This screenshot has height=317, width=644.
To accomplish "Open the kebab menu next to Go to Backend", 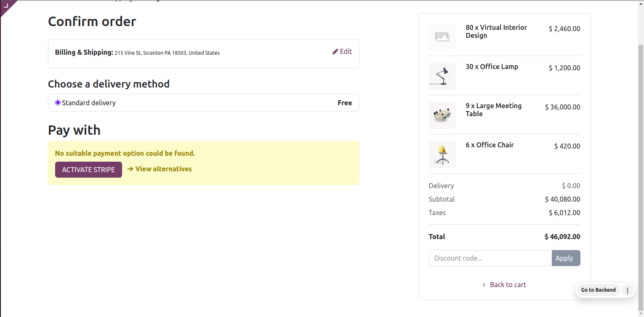I will click(x=627, y=290).
